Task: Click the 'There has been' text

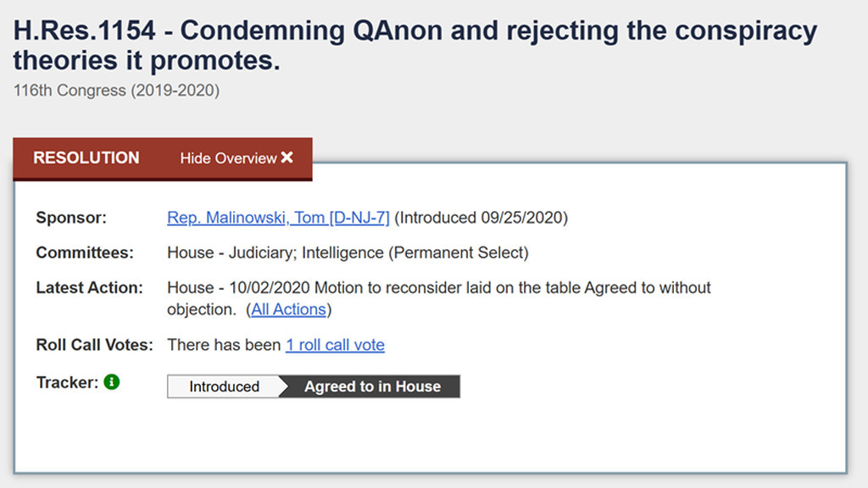Action: 224,345
